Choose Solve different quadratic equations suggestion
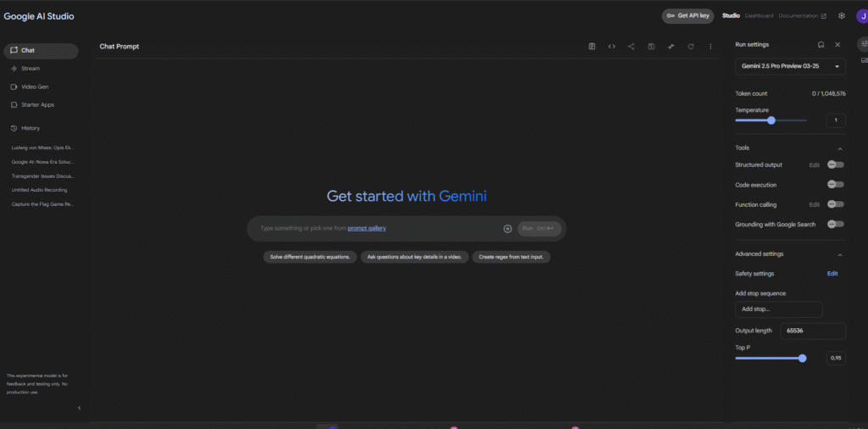This screenshot has width=868, height=429. tap(310, 258)
